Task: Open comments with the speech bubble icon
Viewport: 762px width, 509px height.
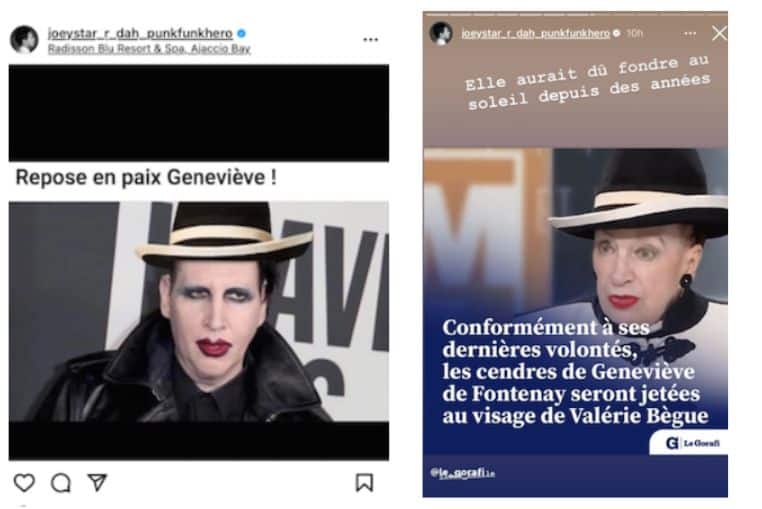Action: click(x=61, y=483)
